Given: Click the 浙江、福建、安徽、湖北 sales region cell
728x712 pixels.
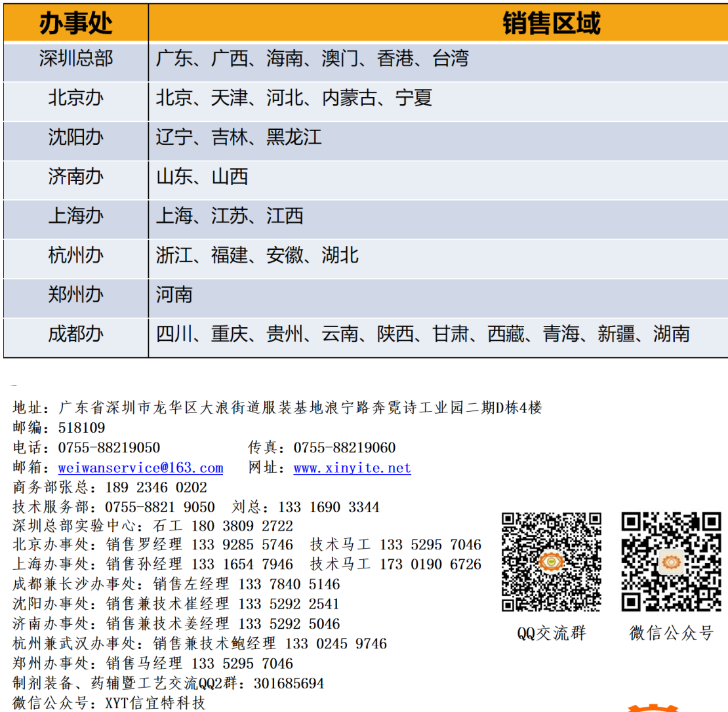Looking at the screenshot, I should coord(258,256).
